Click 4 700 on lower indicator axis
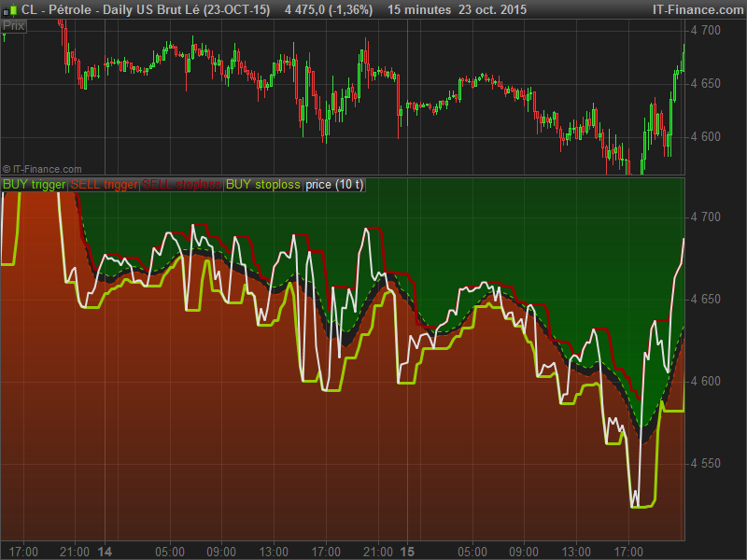Image resolution: width=747 pixels, height=560 pixels. (x=706, y=217)
